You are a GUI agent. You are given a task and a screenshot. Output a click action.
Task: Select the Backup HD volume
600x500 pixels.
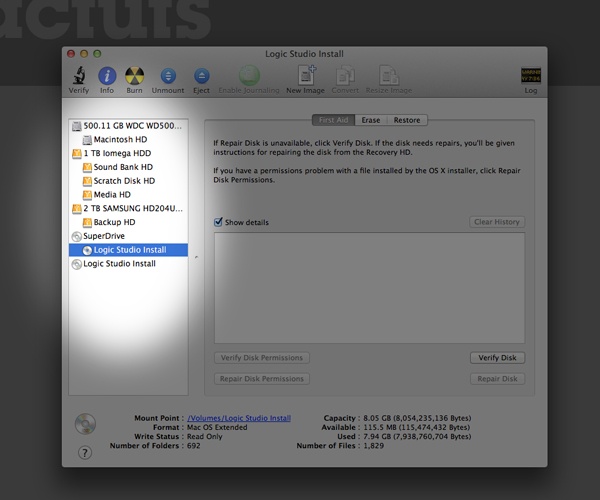[x=128, y=222]
